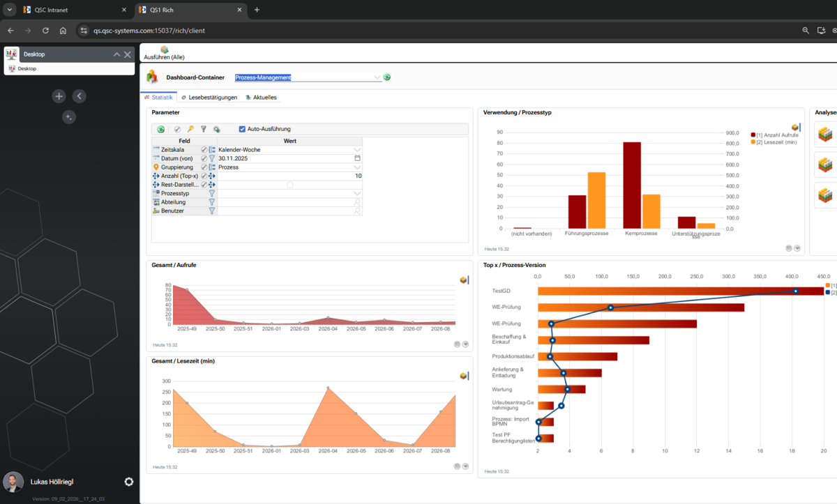This screenshot has height=504, width=837.
Task: Click the Lesezeit (min) legend swatch
Action: coord(753,142)
